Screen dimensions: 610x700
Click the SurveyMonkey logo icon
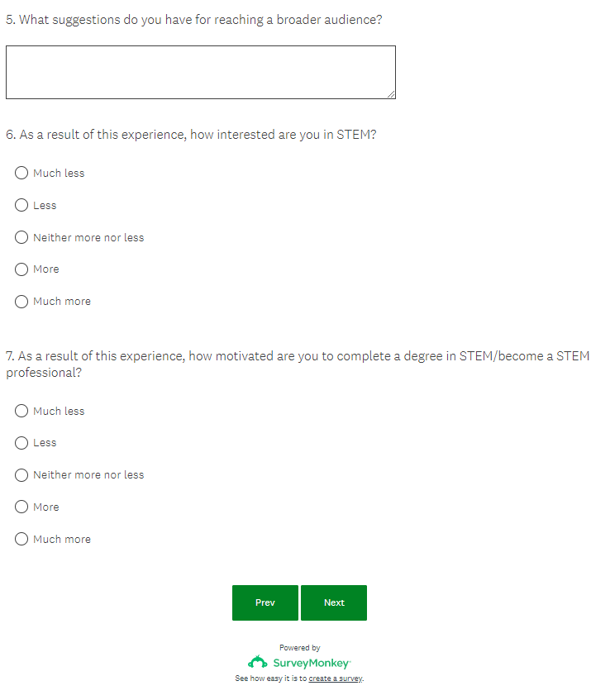point(258,663)
